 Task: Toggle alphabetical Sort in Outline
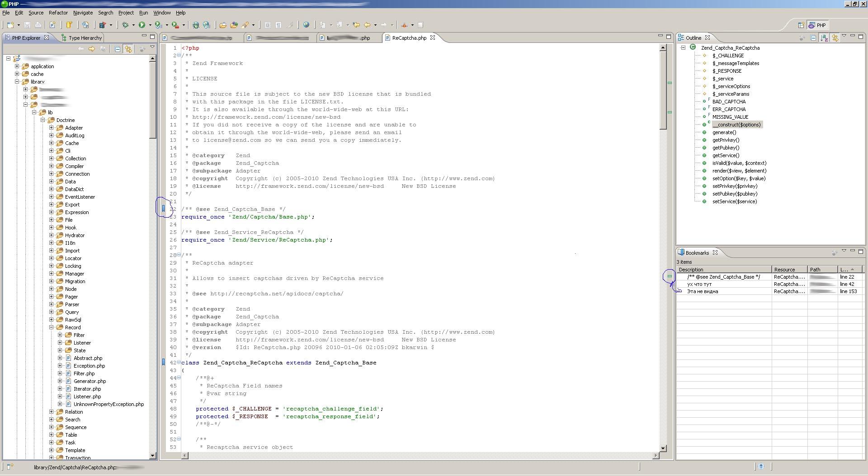[824, 38]
